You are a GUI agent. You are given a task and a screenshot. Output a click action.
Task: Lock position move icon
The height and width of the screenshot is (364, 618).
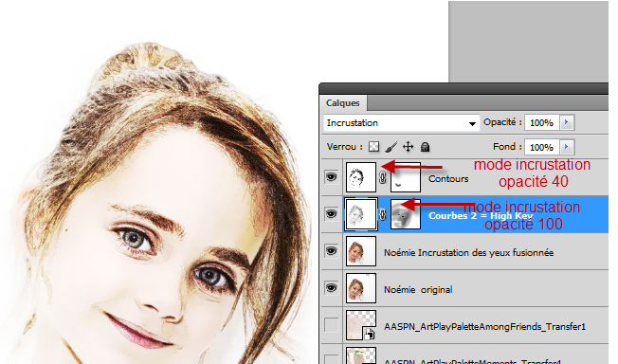click(x=408, y=147)
